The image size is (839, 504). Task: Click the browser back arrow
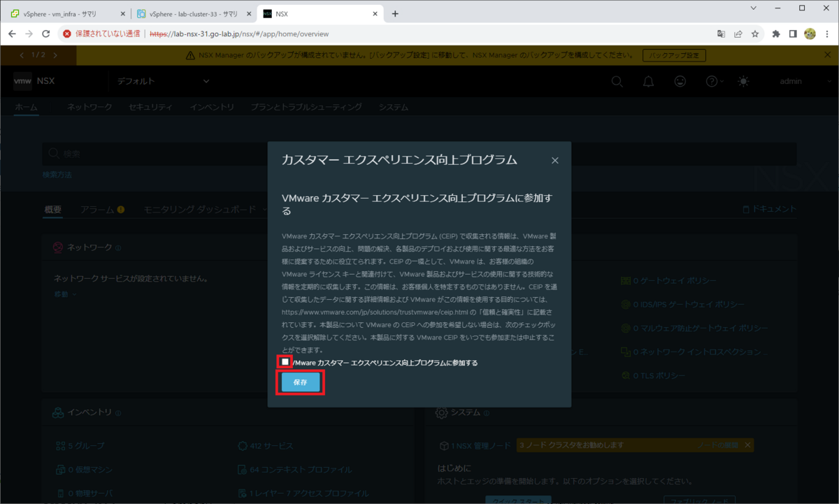(12, 34)
